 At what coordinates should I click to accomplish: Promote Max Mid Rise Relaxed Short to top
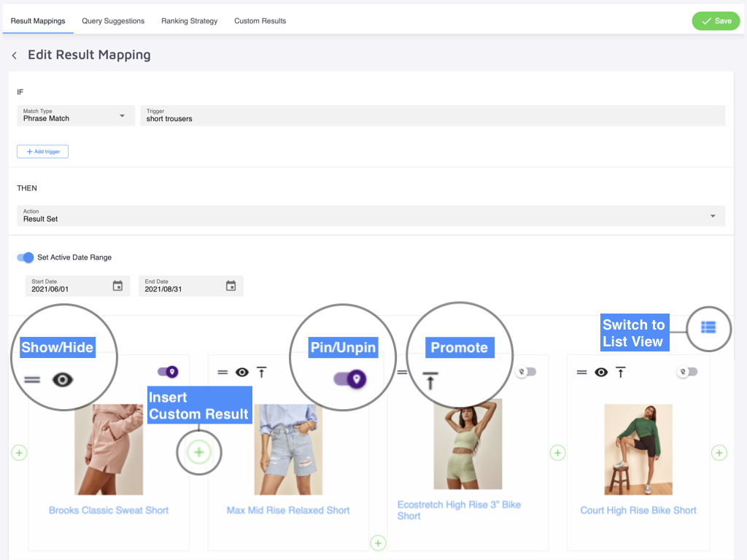click(262, 372)
